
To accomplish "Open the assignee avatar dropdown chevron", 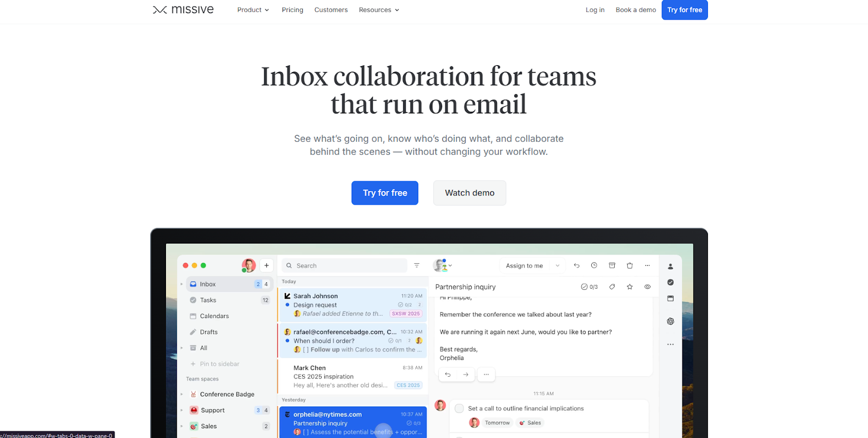I will (x=450, y=265).
